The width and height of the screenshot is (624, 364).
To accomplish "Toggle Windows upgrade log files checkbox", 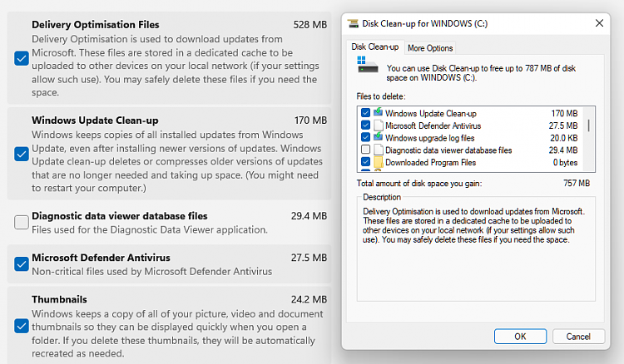I will (365, 138).
